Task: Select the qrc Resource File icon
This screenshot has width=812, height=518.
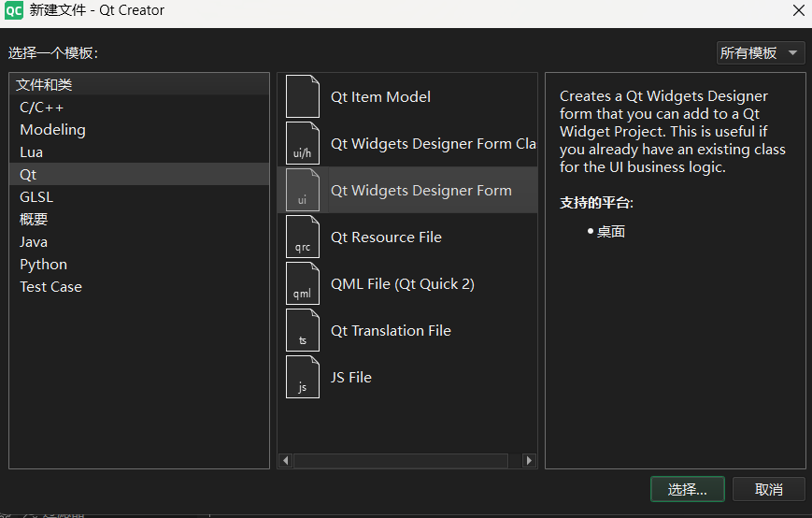Action: pos(302,237)
